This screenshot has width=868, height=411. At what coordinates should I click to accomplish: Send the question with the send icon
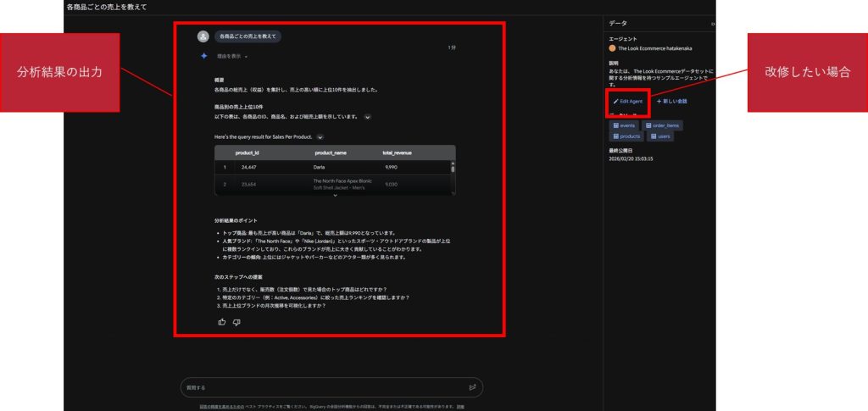click(x=472, y=388)
